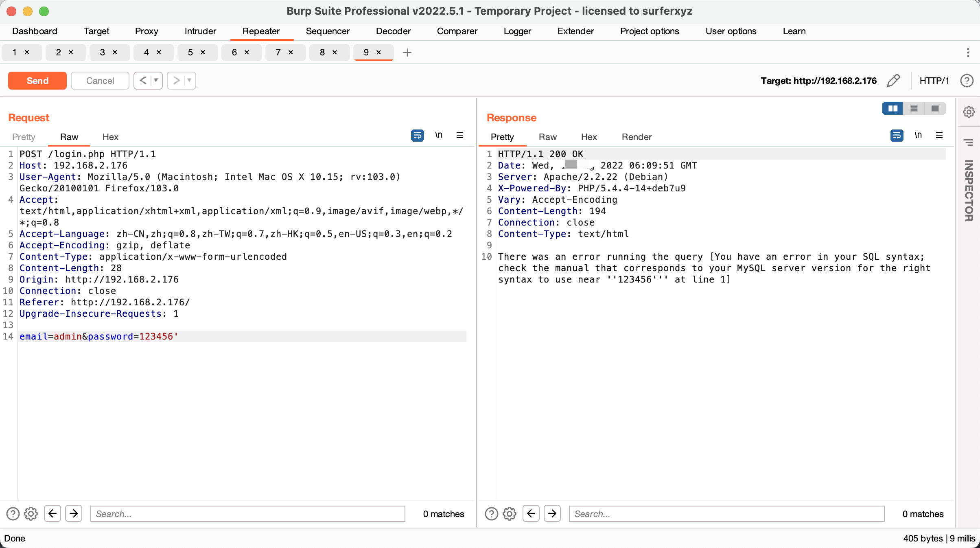Select side-by-side split layout icon

click(x=892, y=108)
